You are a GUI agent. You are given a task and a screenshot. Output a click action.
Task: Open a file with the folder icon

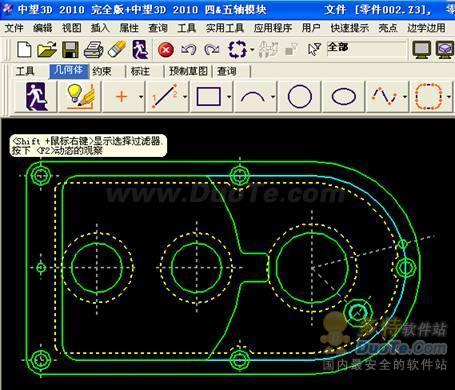tap(47, 50)
